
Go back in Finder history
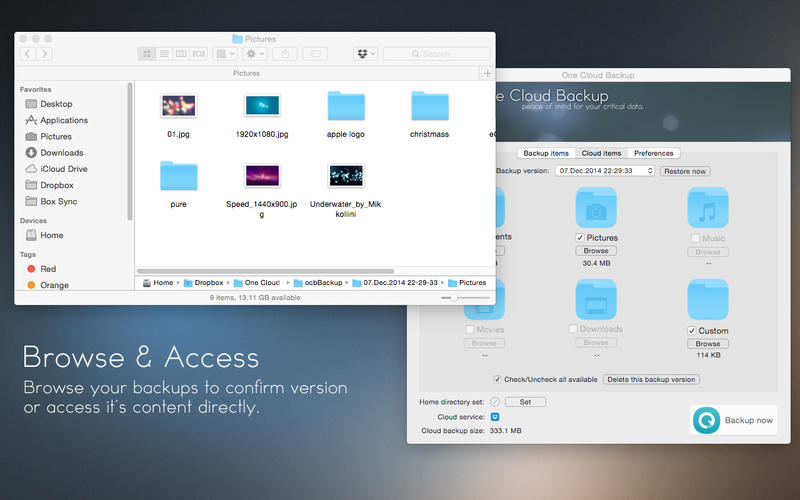click(28, 53)
